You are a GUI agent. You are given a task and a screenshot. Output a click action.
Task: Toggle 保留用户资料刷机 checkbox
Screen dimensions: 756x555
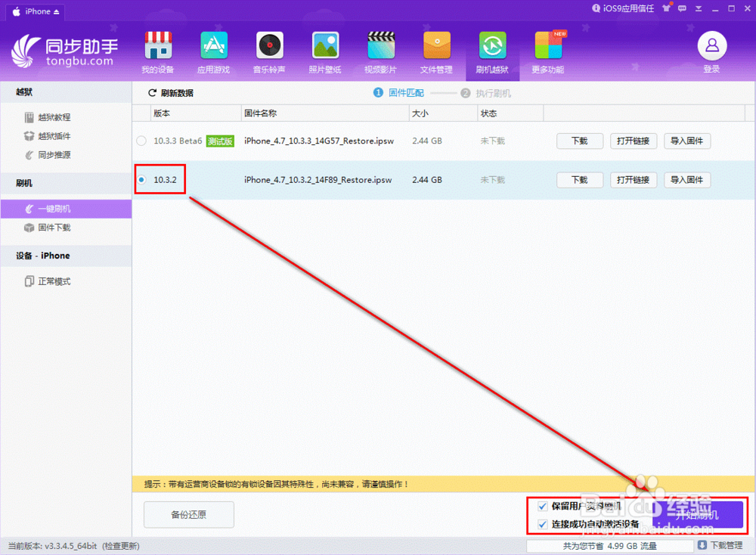tap(542, 507)
